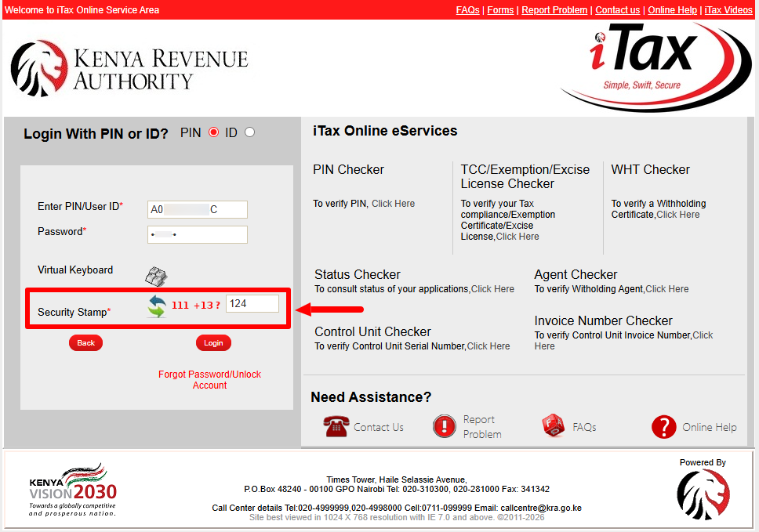Open Forgot Password/Unlock Account link
This screenshot has width=759, height=532.
click(209, 380)
